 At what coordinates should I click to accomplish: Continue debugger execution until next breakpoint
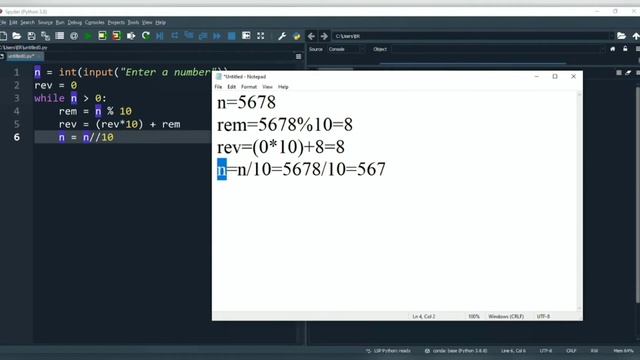[x=217, y=36]
